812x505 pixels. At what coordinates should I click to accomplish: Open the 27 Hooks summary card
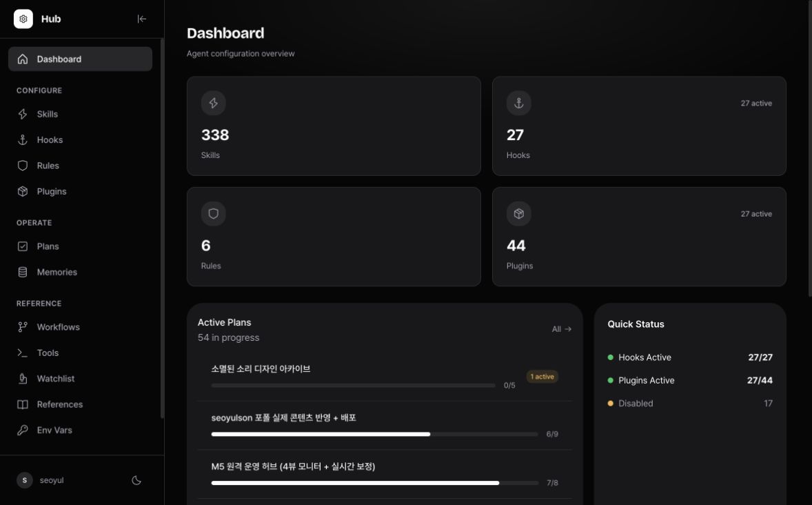click(x=639, y=126)
